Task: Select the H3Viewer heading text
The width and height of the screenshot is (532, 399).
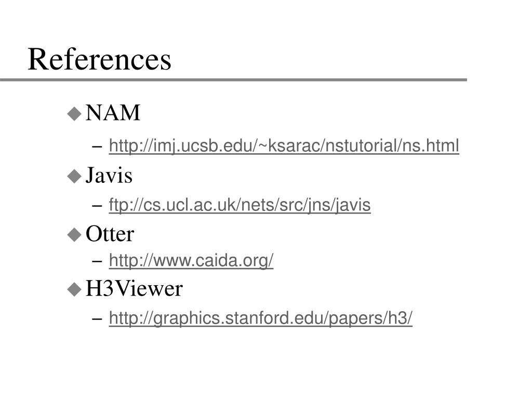Action: [x=135, y=289]
